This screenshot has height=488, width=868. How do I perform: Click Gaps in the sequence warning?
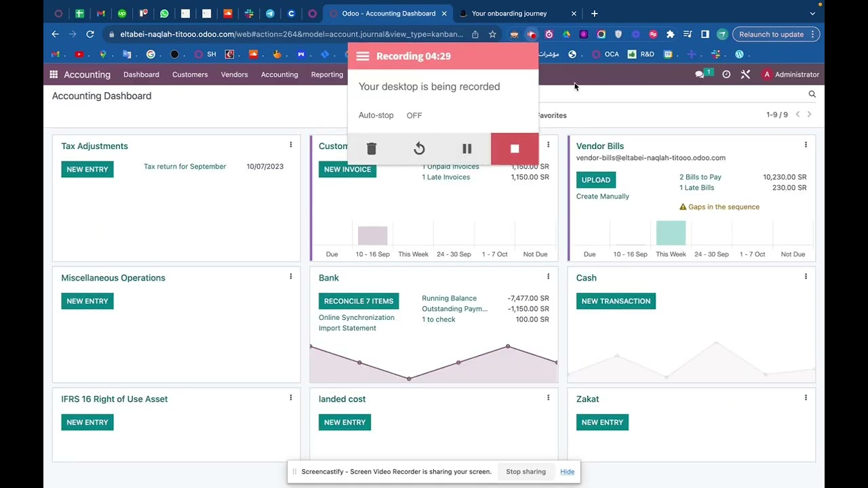pyautogui.click(x=719, y=207)
